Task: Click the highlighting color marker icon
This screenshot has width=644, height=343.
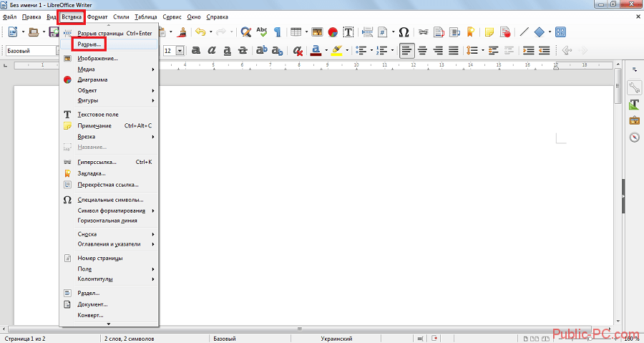Action: click(336, 51)
